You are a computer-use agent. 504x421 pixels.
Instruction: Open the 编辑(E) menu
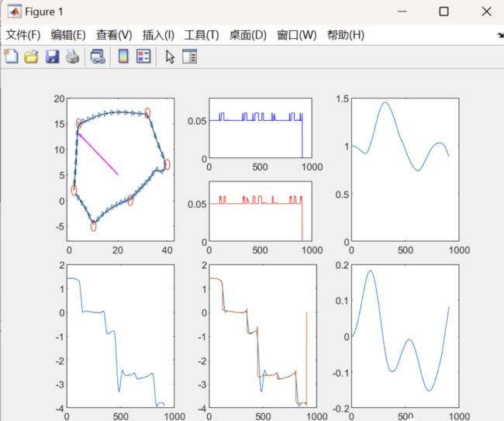[x=68, y=35]
